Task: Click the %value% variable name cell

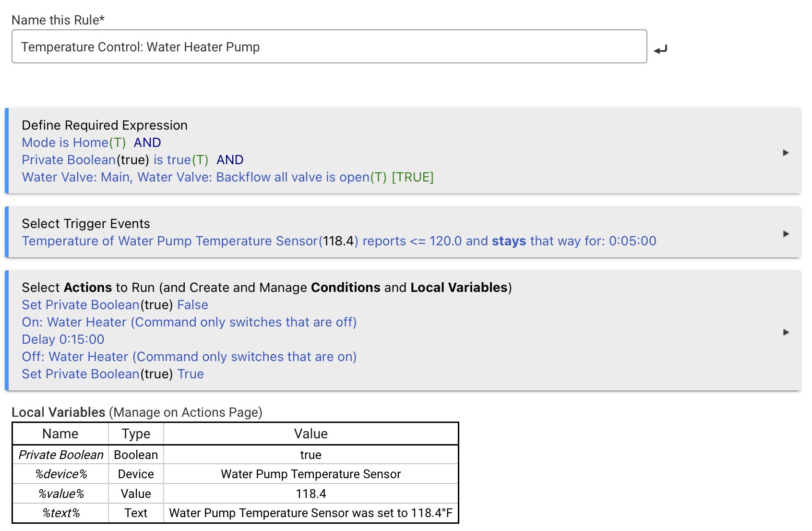Action: tap(61, 494)
